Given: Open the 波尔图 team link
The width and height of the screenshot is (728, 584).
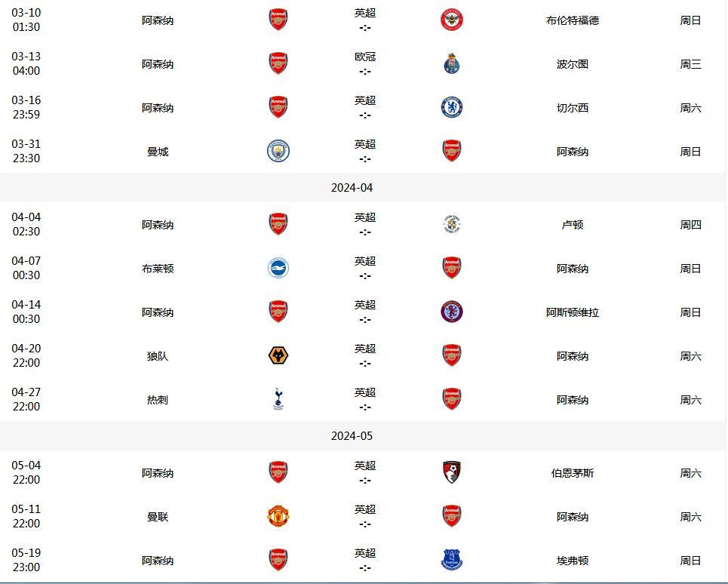Looking at the screenshot, I should click(573, 64).
